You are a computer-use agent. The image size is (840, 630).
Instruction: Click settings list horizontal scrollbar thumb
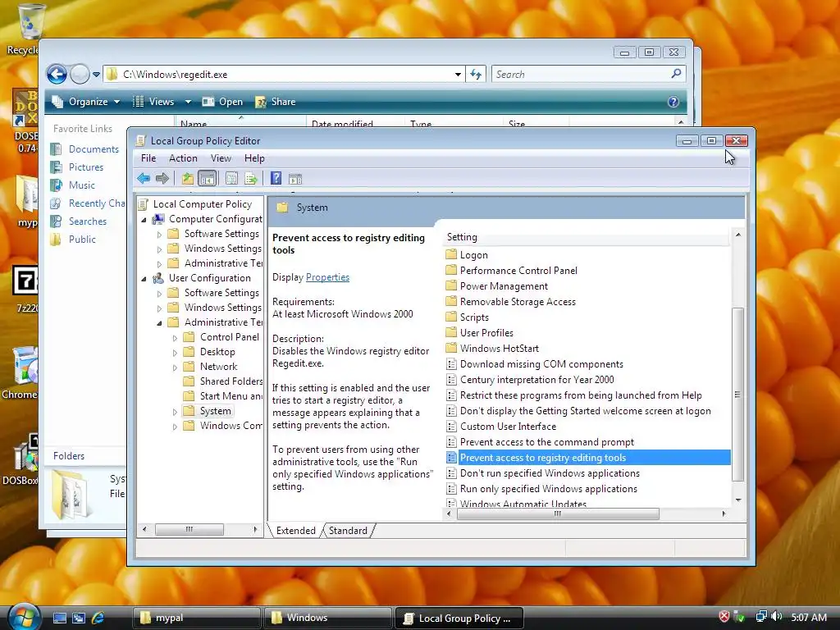558,514
